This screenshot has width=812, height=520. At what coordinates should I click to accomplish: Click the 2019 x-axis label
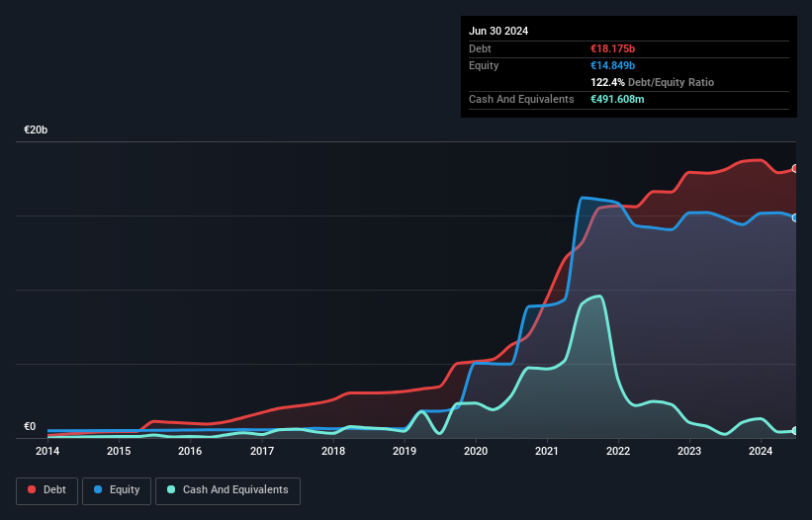(405, 451)
